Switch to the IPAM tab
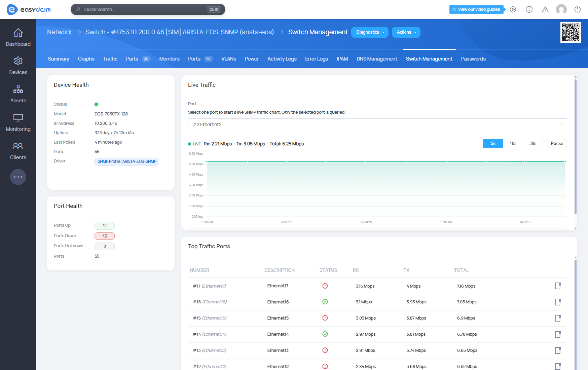The image size is (588, 370). 342,59
